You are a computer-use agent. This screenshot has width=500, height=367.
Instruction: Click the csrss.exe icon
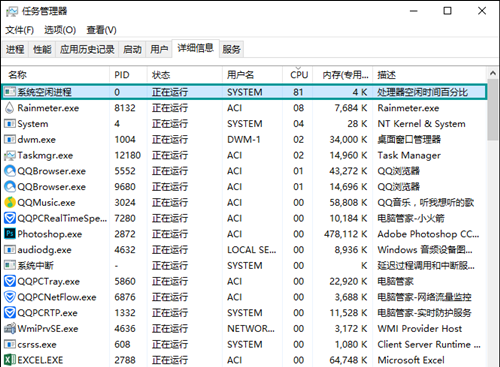10,344
